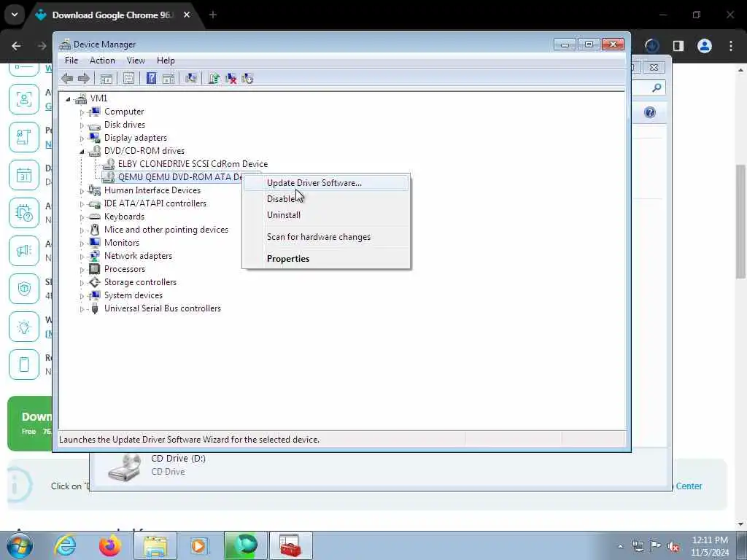The height and width of the screenshot is (560, 747).
Task: Toggle the Show/Hide Action Pane toolbar icon
Action: [169, 79]
